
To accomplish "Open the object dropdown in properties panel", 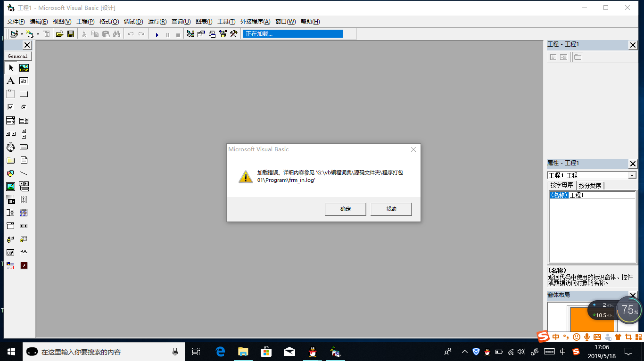I will tap(632, 175).
